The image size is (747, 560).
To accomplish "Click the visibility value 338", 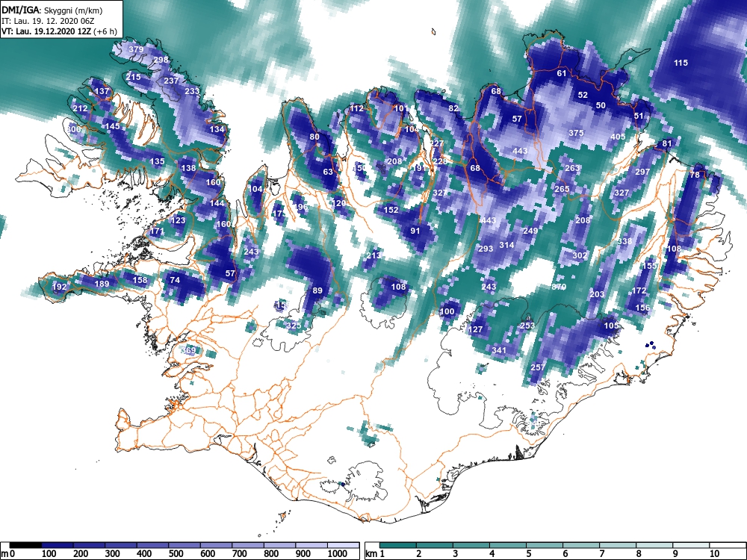I will pos(624,241).
